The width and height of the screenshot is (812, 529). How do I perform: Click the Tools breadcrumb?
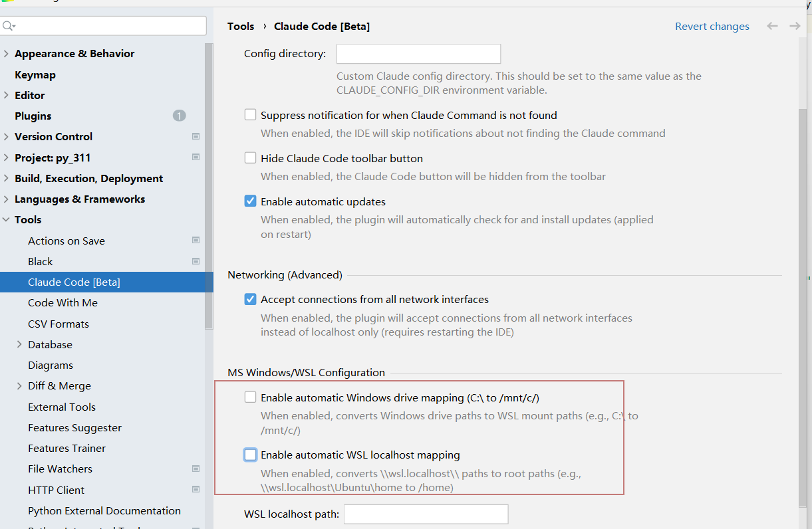(x=241, y=26)
